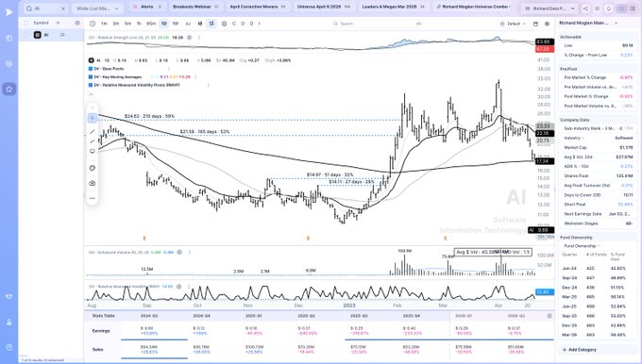642x364 pixels.
Task: Open chart settings gear in toolbar
Action: click(224, 24)
